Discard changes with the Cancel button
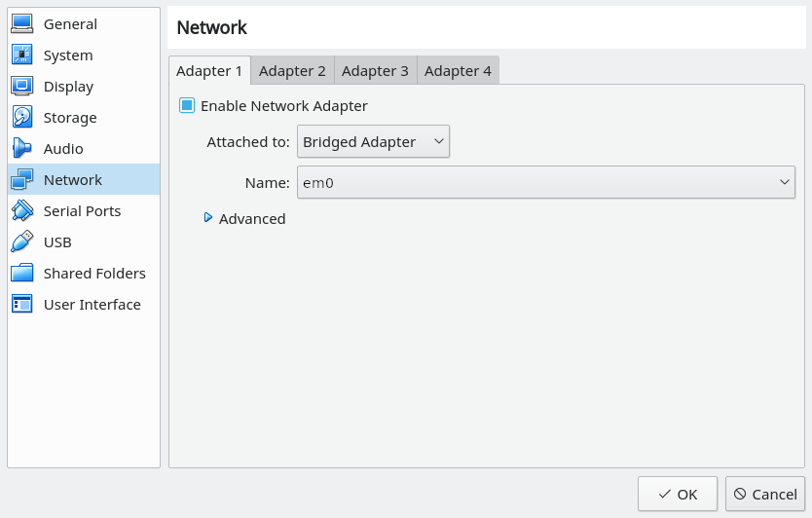Screen dimensions: 812x518 click(x=765, y=495)
